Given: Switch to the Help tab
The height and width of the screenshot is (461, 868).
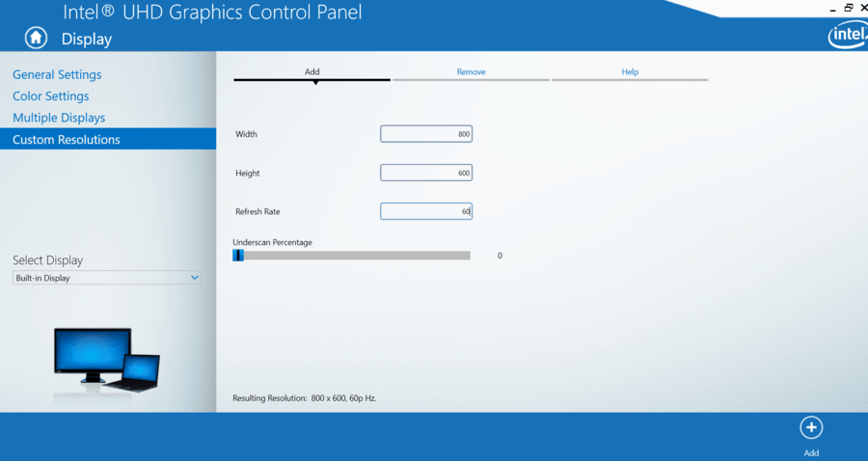Looking at the screenshot, I should point(630,72).
